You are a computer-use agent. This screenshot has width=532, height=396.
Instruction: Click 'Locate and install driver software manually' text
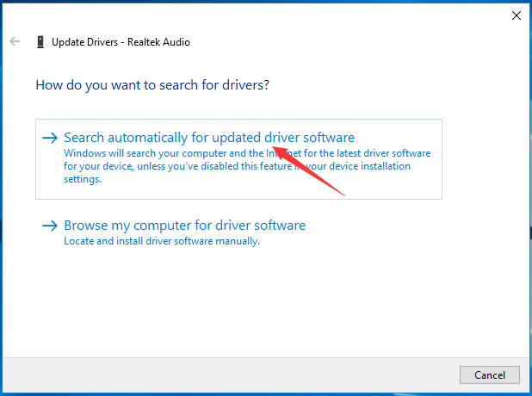pyautogui.click(x=162, y=241)
